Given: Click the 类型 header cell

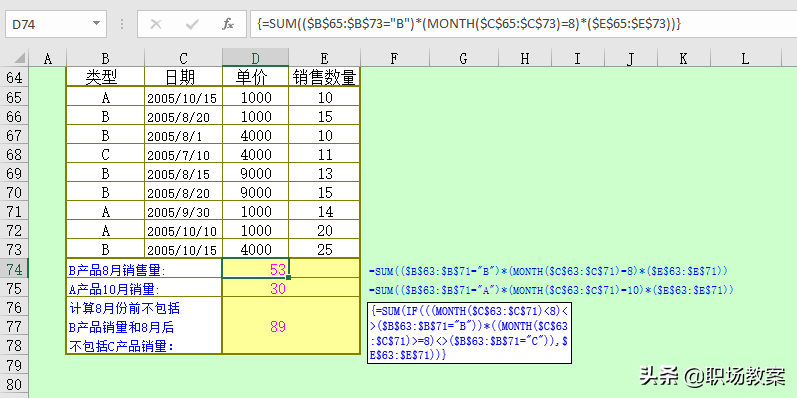Looking at the screenshot, I should (x=105, y=77).
